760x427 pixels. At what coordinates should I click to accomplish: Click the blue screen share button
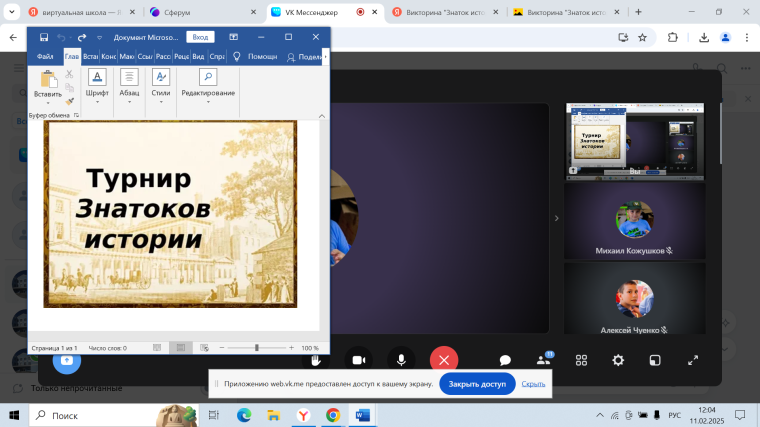[67, 361]
